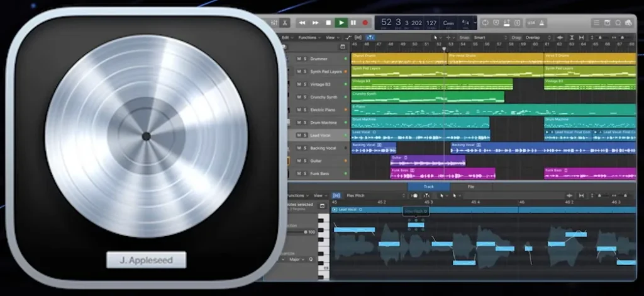The image size is (644, 296).
Task: Open the Edit menu in tracks area
Action: (x=287, y=37)
